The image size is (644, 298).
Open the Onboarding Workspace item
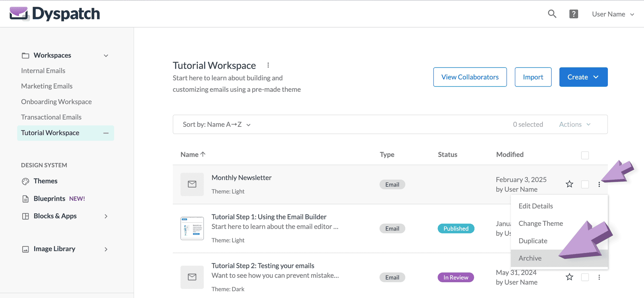56,102
